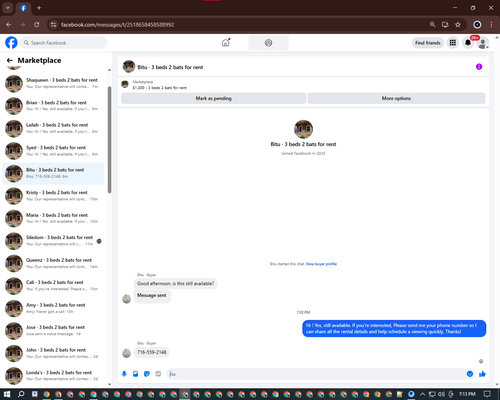
Task: Open the conversation information purple icon
Action: (x=479, y=67)
